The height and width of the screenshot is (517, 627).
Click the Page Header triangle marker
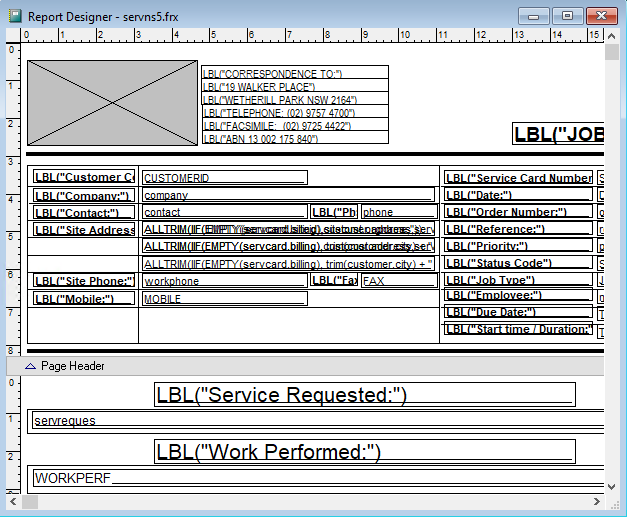[x=30, y=366]
